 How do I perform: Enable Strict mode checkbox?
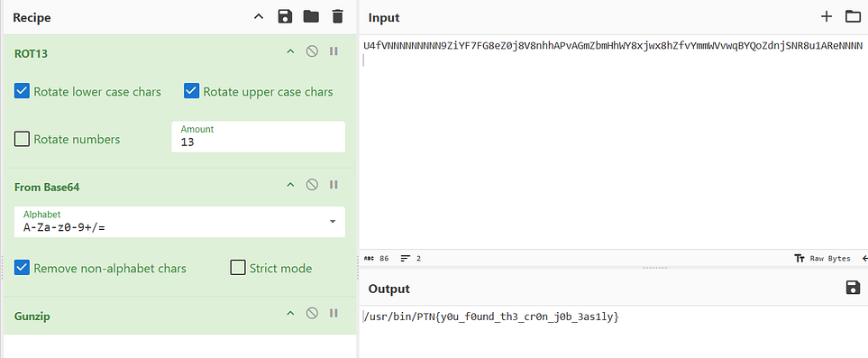point(237,268)
